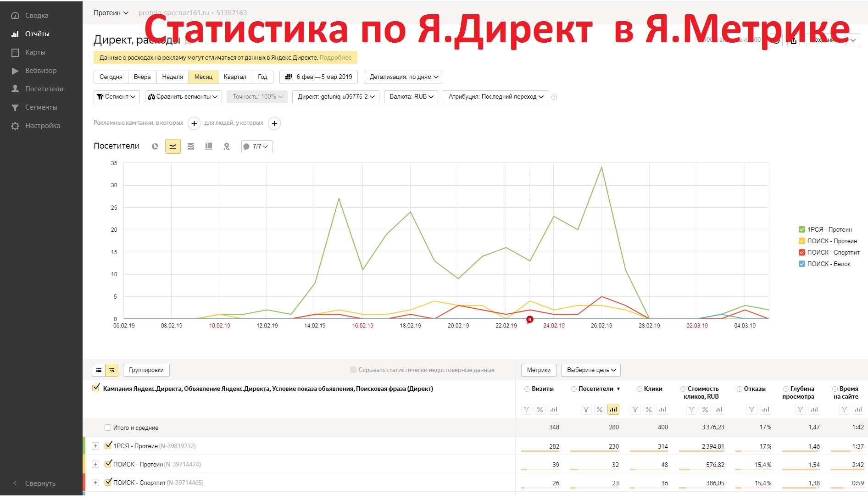Show percentages for the Клики column
This screenshot has width=868, height=500.
649,409
